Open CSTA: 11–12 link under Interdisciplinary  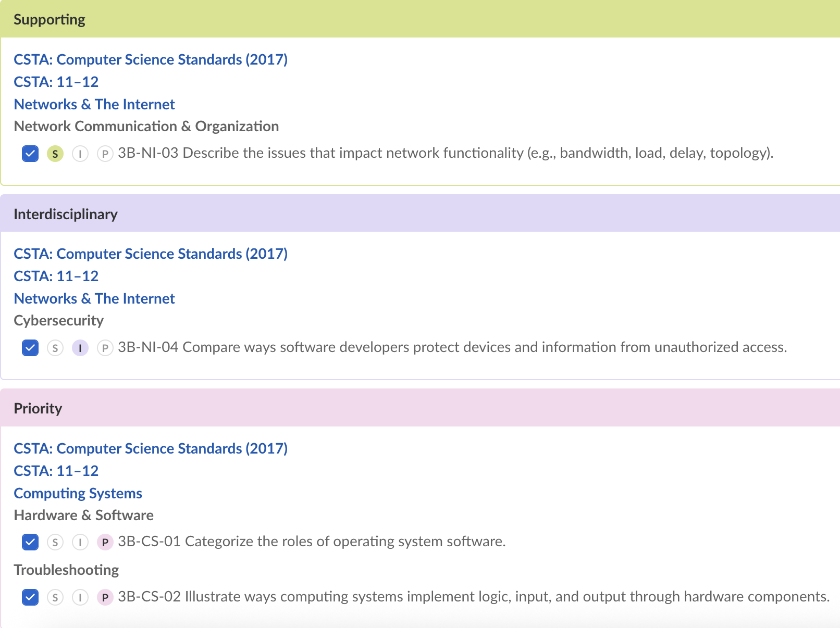click(x=56, y=276)
